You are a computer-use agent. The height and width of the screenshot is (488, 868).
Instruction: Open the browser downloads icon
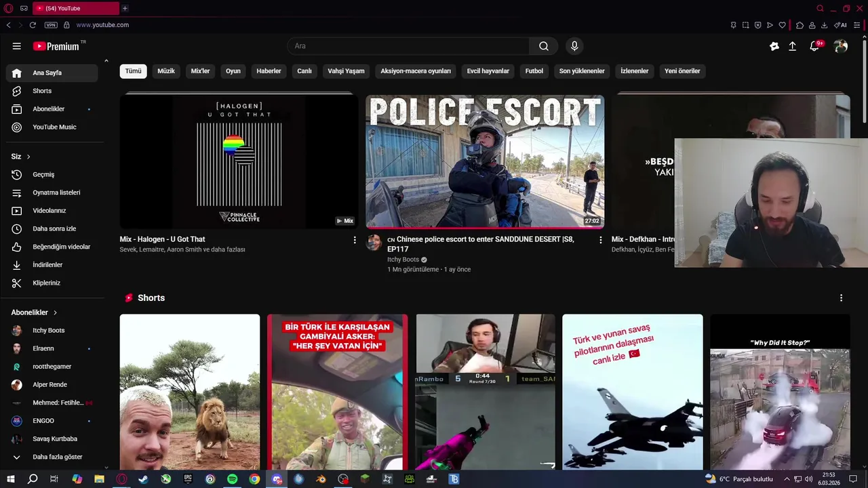[824, 25]
